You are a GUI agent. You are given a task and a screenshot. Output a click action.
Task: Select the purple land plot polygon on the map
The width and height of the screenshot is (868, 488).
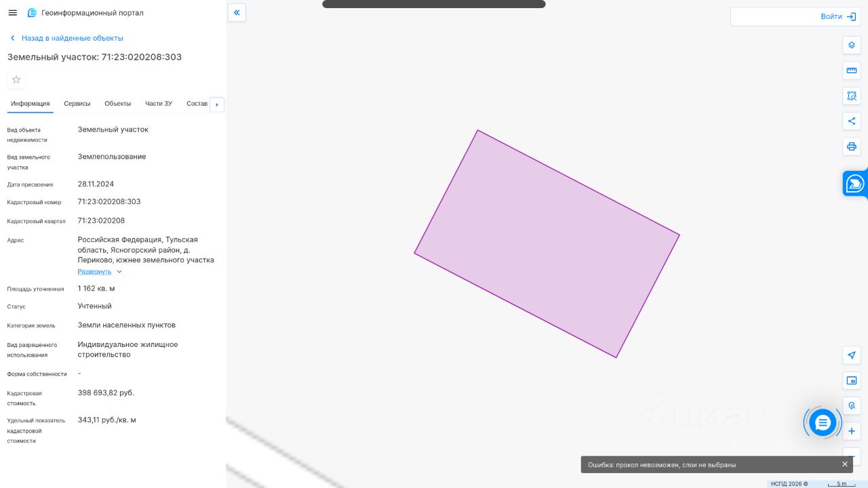pos(547,244)
